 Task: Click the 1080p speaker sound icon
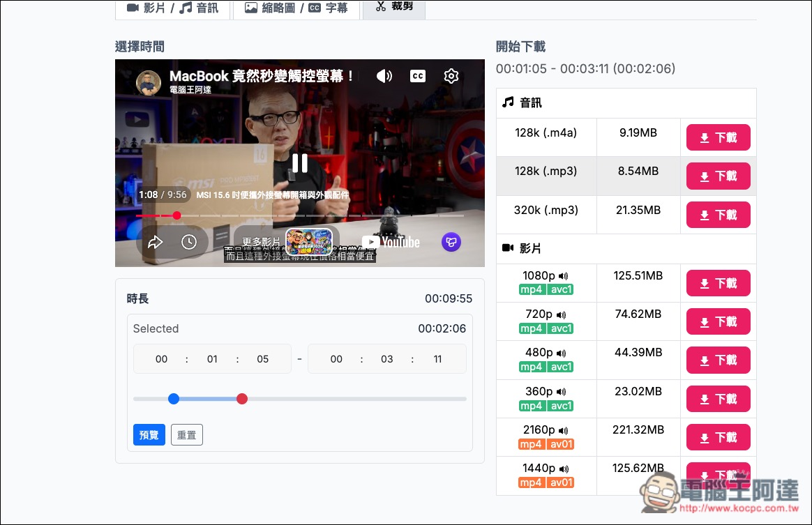[564, 277]
